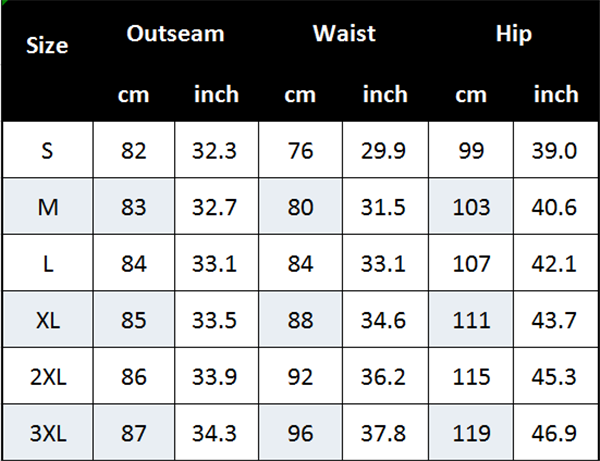Click the 42.1 inch hip cell
Viewport: 600px width, 461px height.
pos(556,264)
